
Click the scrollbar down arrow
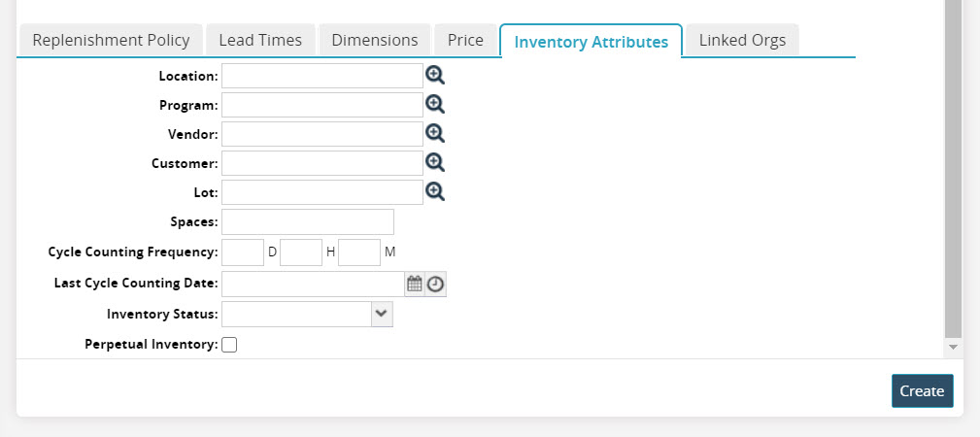pyautogui.click(x=953, y=347)
